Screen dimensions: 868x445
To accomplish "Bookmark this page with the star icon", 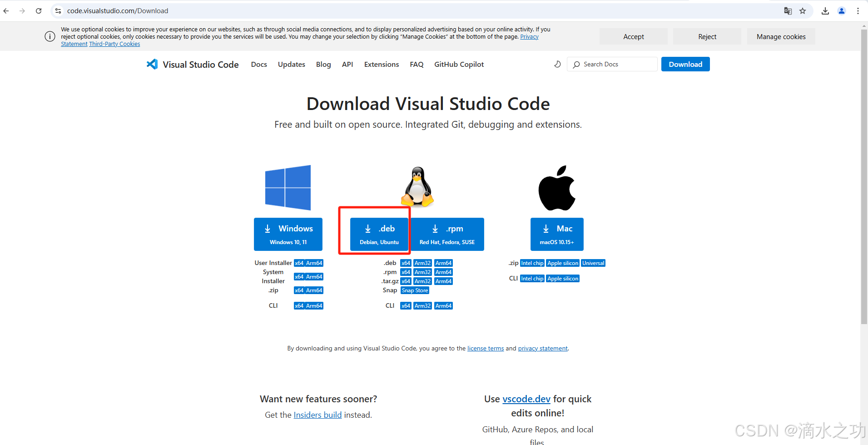I will [803, 11].
